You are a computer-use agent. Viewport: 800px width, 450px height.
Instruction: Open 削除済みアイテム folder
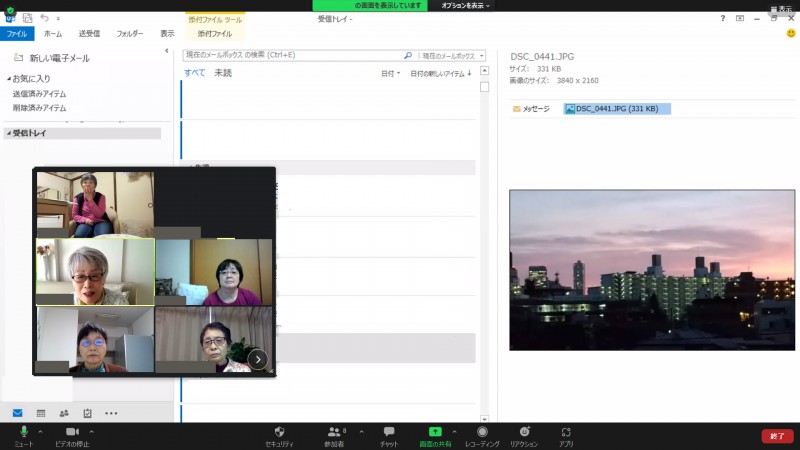pos(39,108)
